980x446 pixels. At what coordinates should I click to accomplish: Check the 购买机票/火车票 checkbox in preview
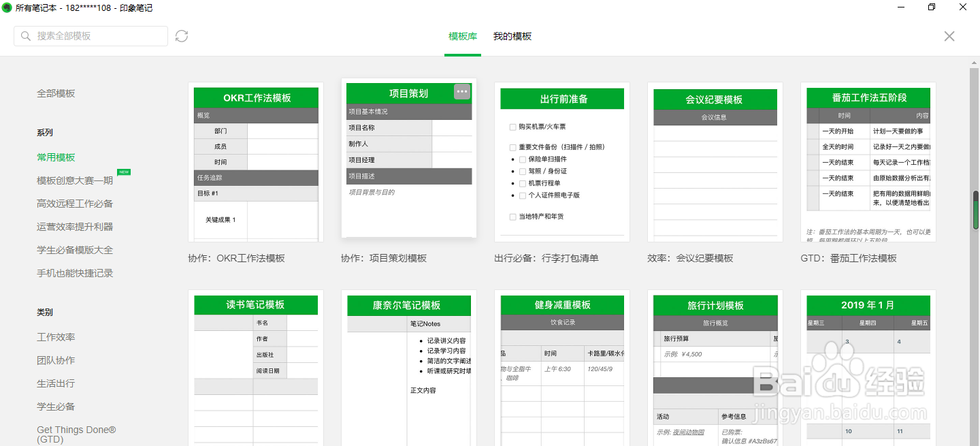512,127
